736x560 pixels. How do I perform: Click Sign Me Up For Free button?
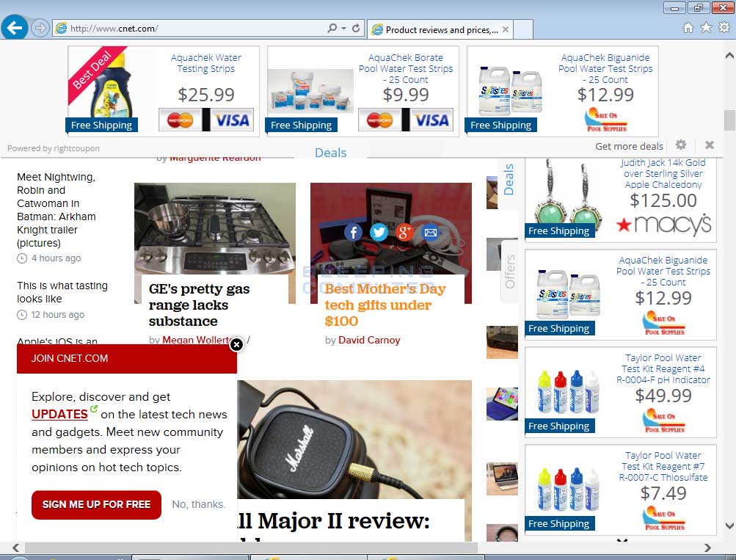pyautogui.click(x=96, y=505)
